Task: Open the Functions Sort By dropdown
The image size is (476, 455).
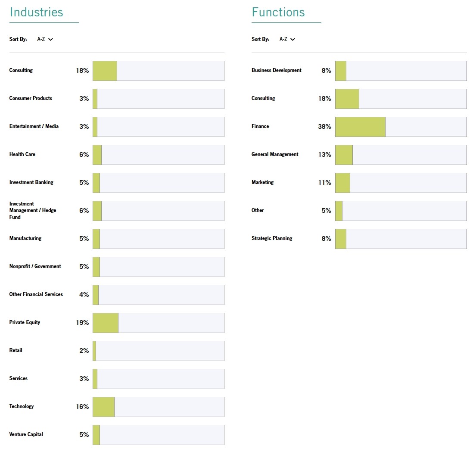Action: (287, 39)
